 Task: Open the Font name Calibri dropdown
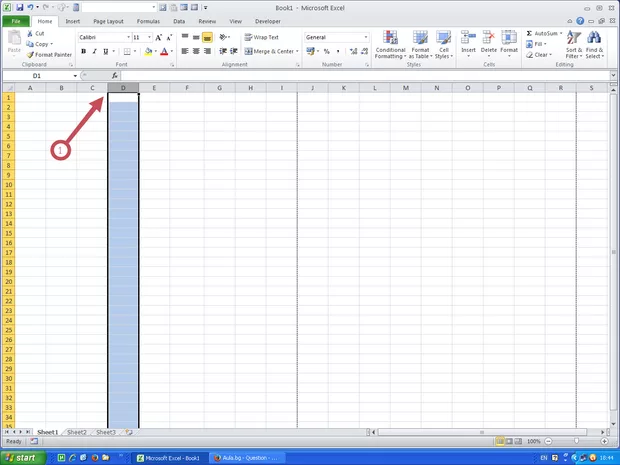coord(128,37)
